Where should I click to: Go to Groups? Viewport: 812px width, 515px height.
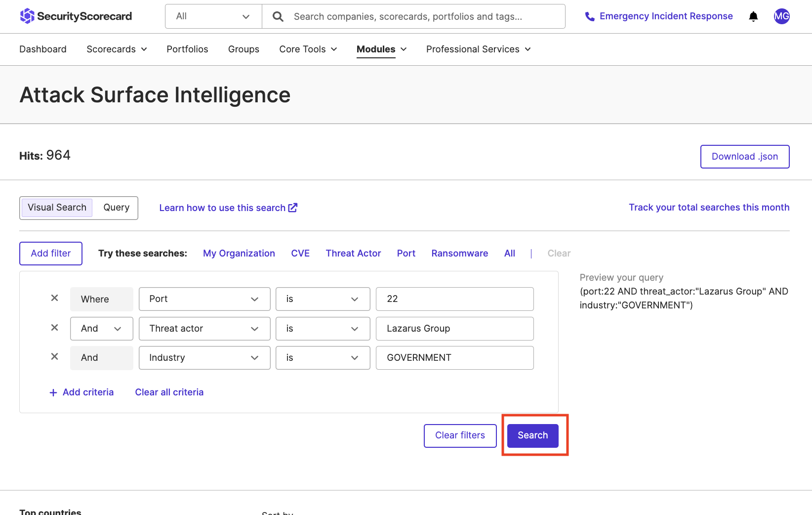(x=244, y=49)
